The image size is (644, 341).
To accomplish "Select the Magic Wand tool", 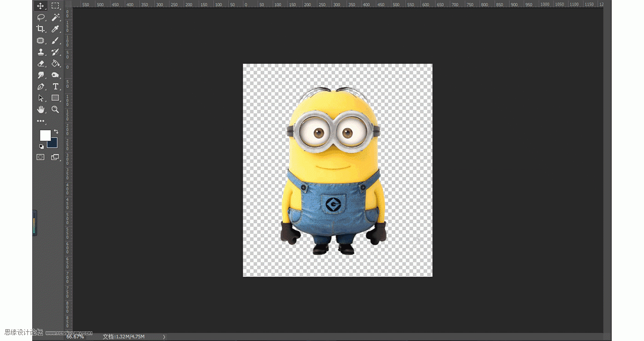I will pyautogui.click(x=55, y=17).
